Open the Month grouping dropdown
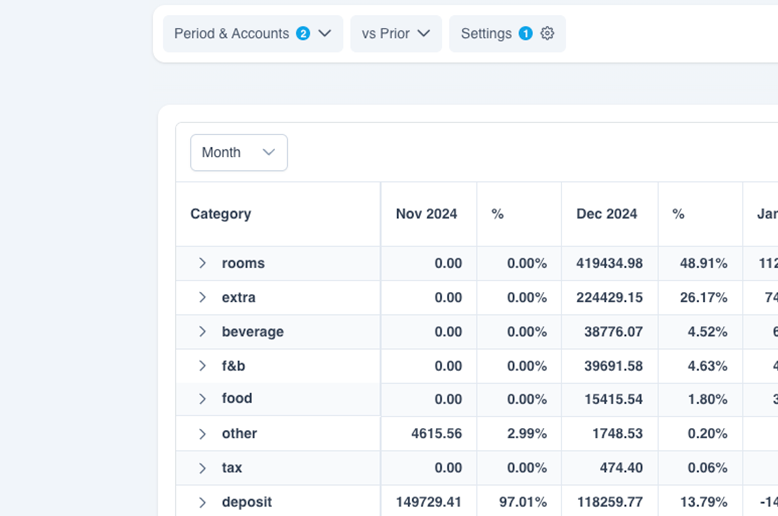778x516 pixels. point(239,152)
